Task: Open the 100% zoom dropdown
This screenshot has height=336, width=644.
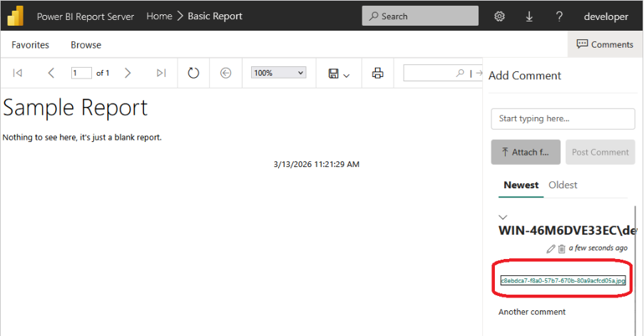Action: tap(278, 73)
